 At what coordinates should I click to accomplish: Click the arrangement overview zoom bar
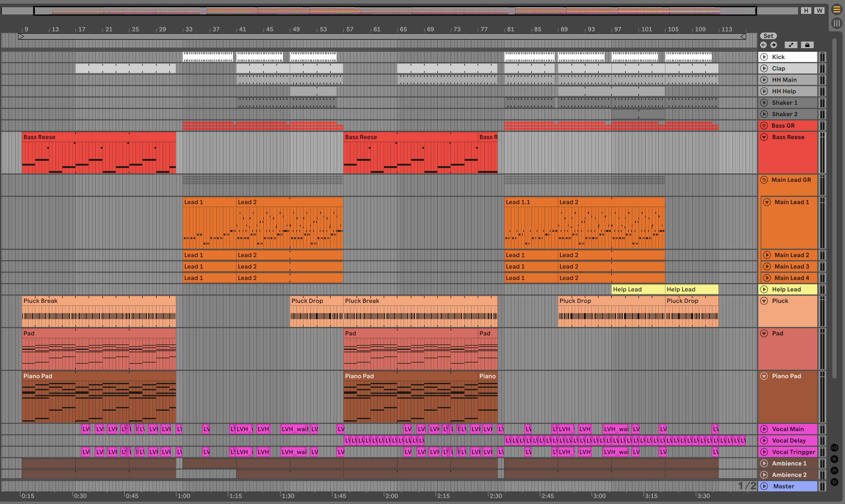[x=394, y=11]
